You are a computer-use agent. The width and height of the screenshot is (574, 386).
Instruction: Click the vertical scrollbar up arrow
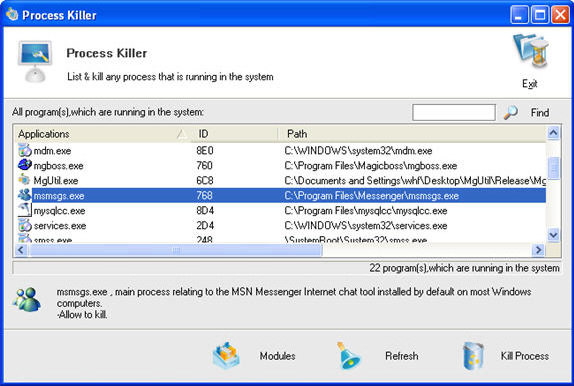(553, 133)
